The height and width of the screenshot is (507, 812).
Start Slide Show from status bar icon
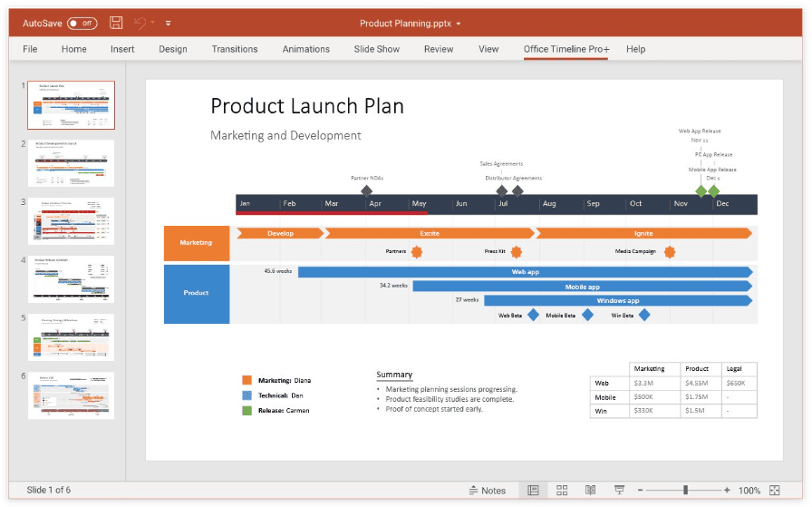coord(619,490)
